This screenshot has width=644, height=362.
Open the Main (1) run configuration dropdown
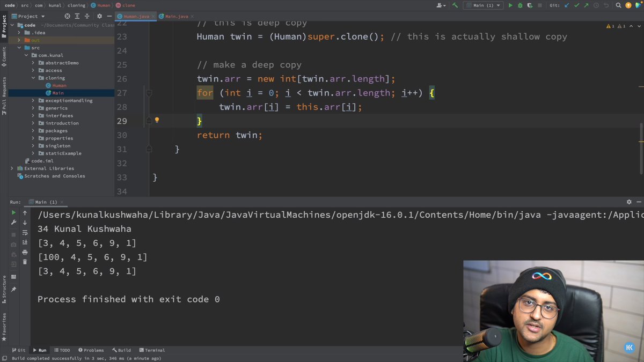pos(483,5)
